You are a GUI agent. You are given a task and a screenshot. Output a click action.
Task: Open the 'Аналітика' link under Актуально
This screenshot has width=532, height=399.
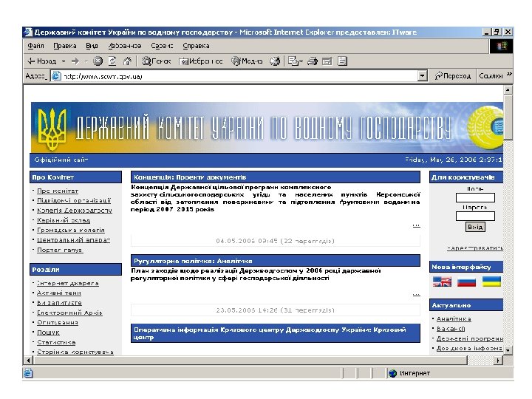(454, 319)
